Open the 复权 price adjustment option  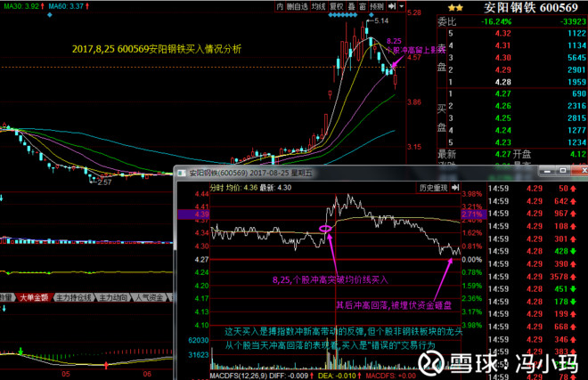(x=337, y=6)
